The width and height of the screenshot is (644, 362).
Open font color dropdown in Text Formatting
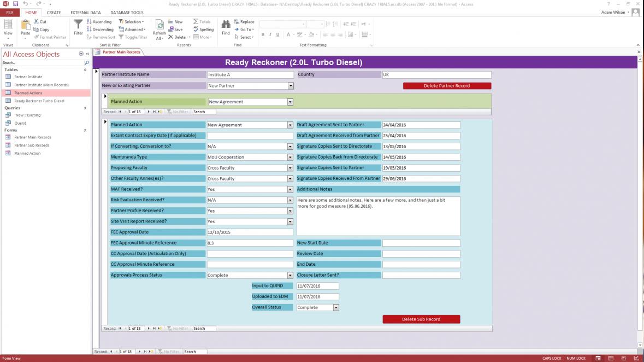(x=294, y=34)
